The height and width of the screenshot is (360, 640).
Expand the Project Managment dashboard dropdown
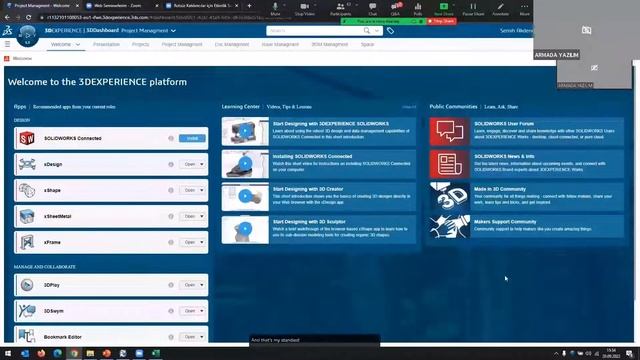pos(173,31)
